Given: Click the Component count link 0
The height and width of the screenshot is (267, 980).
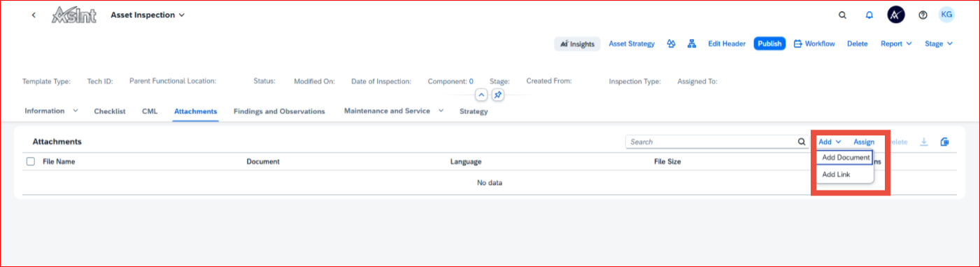Looking at the screenshot, I should (471, 81).
